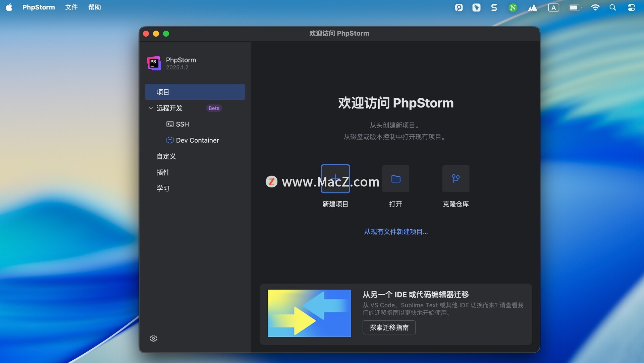644x363 pixels.
Task: Minimize window with yellow button
Action: (156, 34)
